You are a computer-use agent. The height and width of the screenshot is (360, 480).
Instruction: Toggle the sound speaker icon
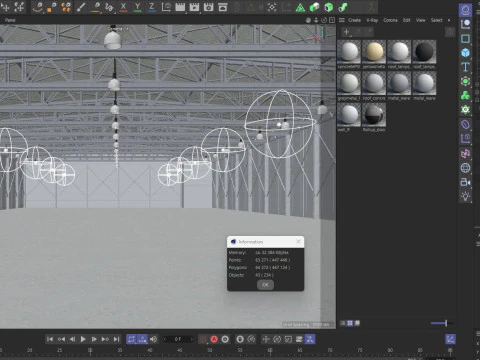[153, 339]
